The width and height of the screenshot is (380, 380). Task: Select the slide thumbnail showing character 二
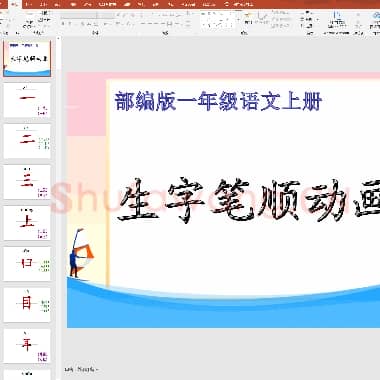[x=27, y=141]
